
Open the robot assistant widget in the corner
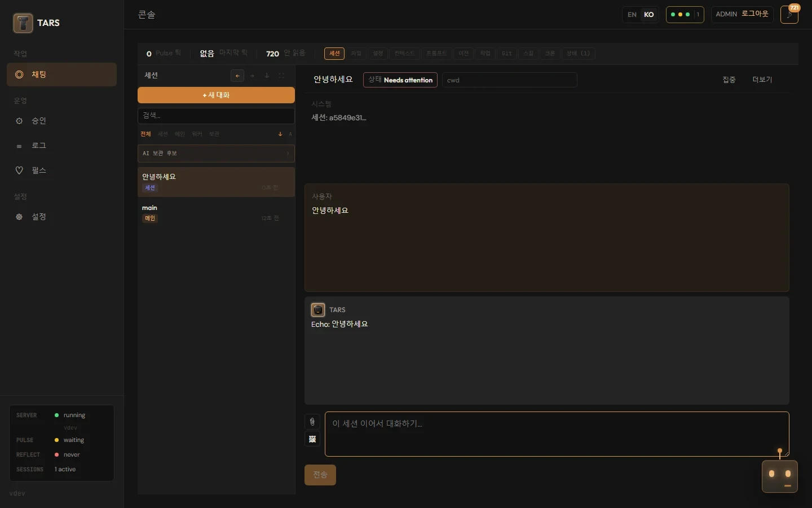(x=780, y=476)
